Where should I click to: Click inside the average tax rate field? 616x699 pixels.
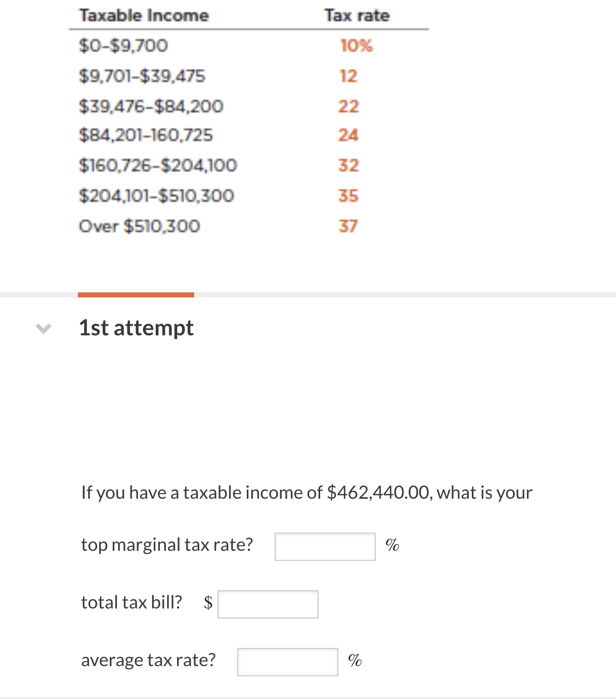click(x=287, y=661)
